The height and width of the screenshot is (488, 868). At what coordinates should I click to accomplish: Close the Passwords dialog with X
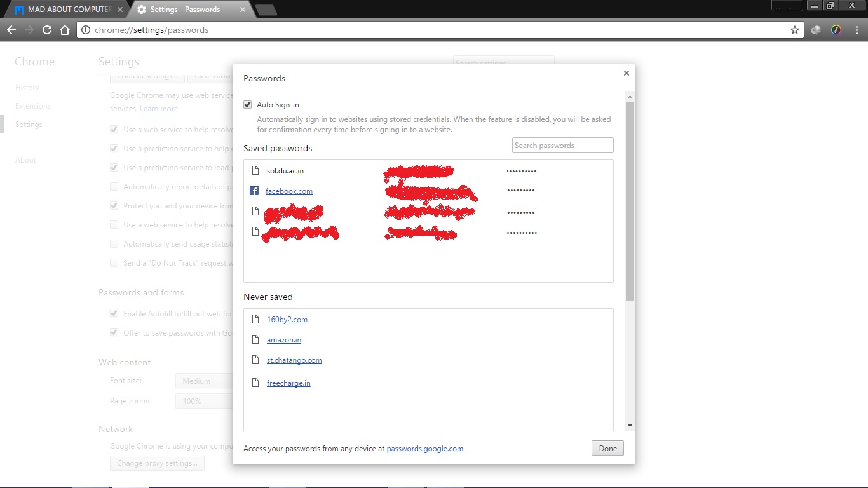[x=626, y=73]
